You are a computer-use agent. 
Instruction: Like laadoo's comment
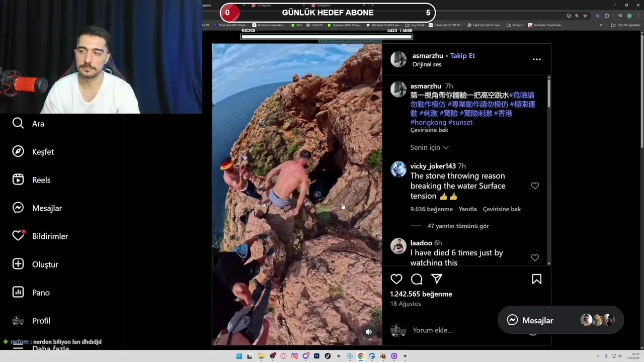point(535,257)
